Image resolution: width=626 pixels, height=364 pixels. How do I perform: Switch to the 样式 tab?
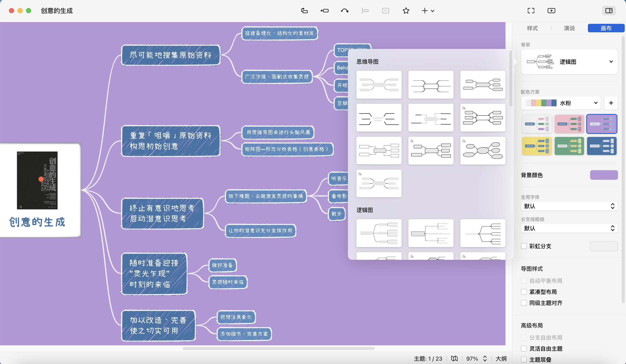coord(532,28)
